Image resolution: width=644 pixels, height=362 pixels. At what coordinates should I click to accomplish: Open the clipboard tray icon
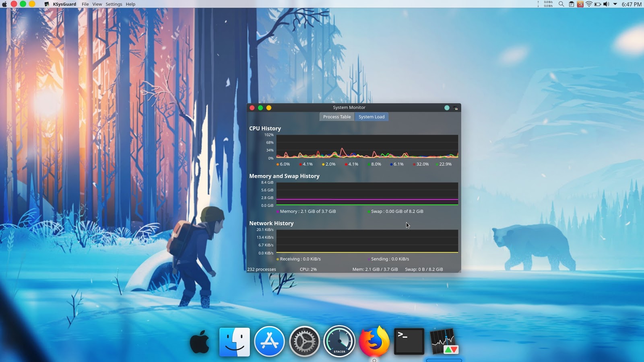pyautogui.click(x=571, y=4)
